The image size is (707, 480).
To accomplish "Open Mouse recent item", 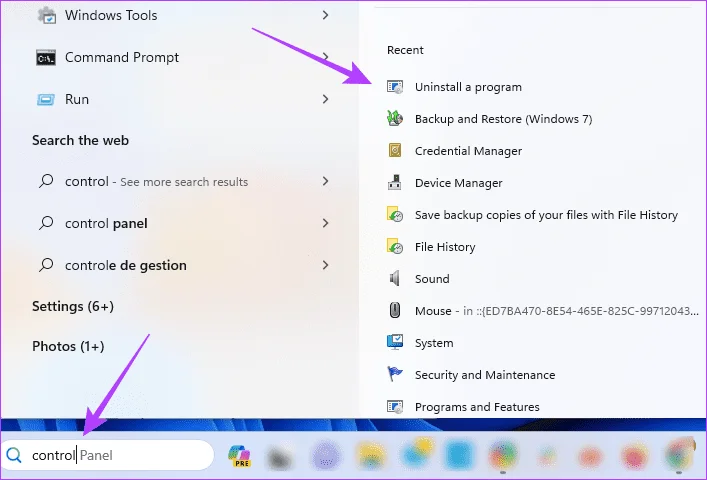I will 556,311.
